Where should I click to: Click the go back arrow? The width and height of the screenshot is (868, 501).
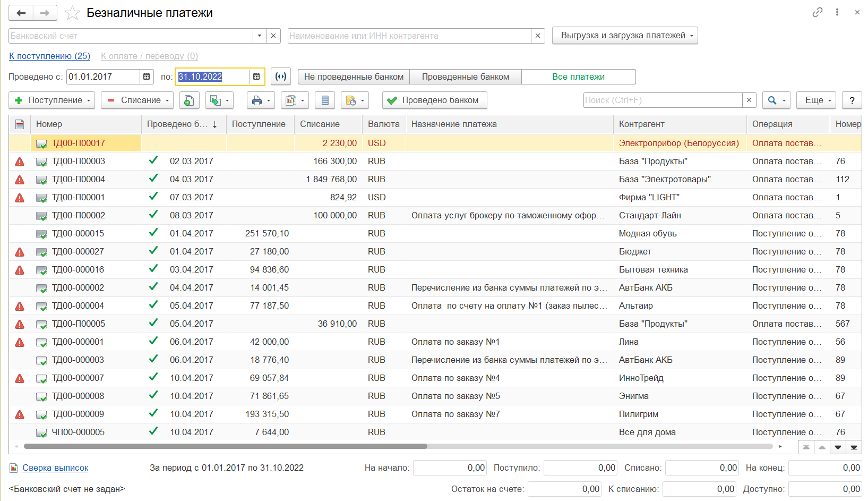[x=21, y=13]
